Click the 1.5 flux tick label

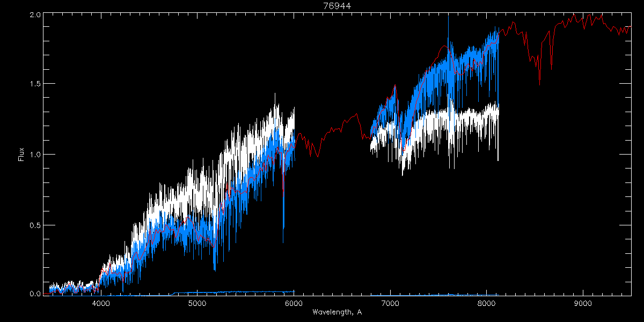pos(35,84)
